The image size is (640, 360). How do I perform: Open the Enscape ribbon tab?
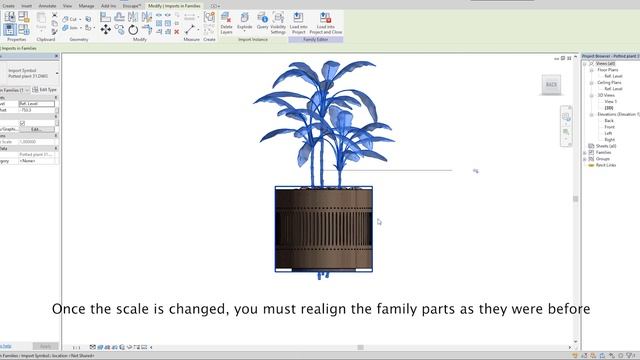coord(131,6)
